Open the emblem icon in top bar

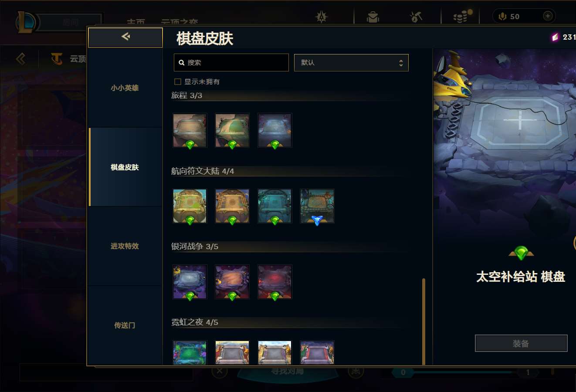322,17
